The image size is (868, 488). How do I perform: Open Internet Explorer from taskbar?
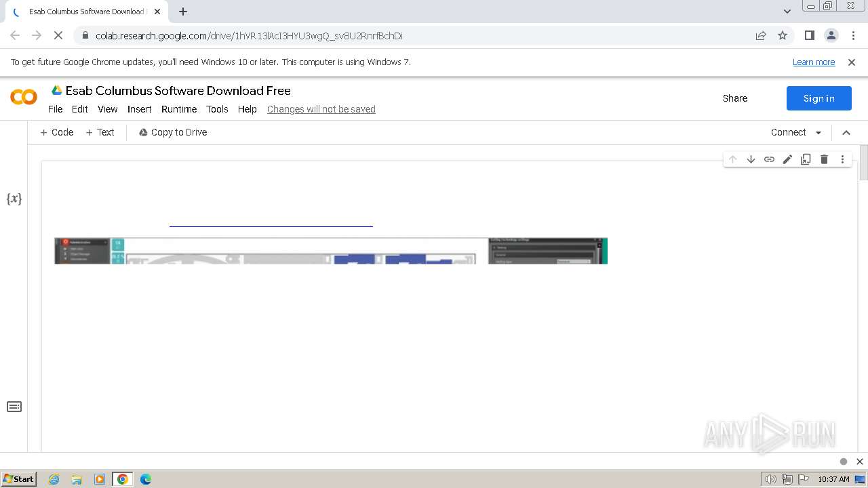coord(54,479)
